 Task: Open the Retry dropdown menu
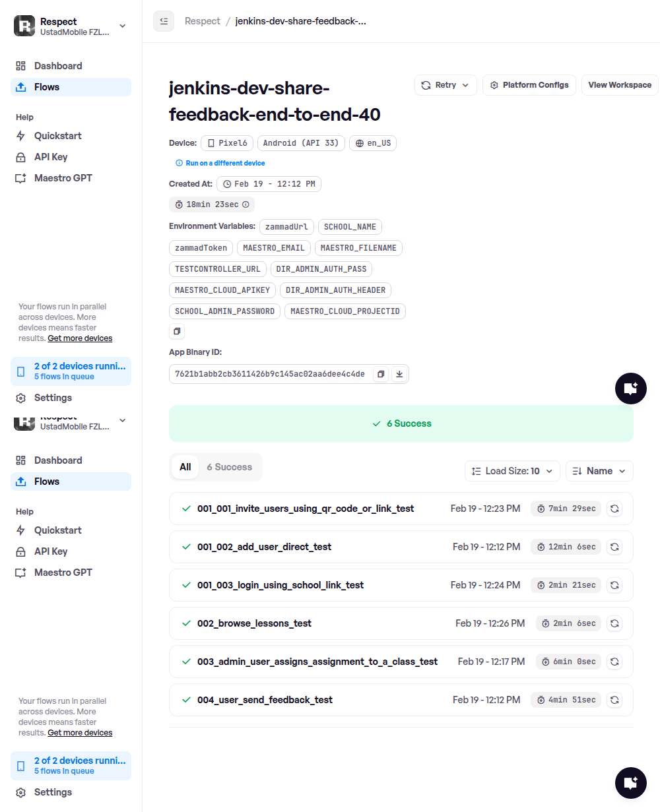pyautogui.click(x=445, y=85)
